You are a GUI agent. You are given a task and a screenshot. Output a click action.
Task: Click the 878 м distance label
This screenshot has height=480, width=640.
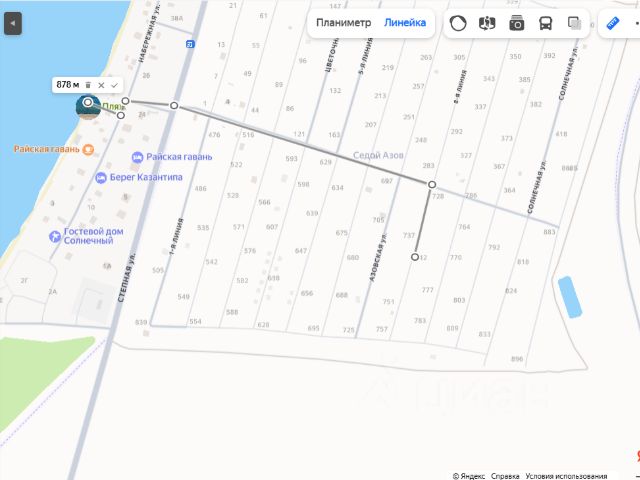point(67,84)
